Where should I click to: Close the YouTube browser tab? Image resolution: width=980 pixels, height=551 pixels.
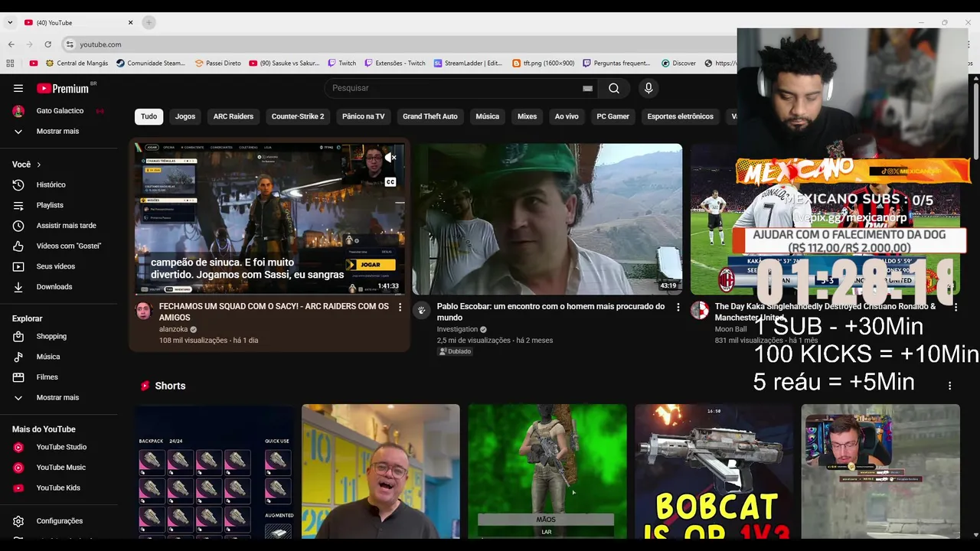(x=130, y=23)
